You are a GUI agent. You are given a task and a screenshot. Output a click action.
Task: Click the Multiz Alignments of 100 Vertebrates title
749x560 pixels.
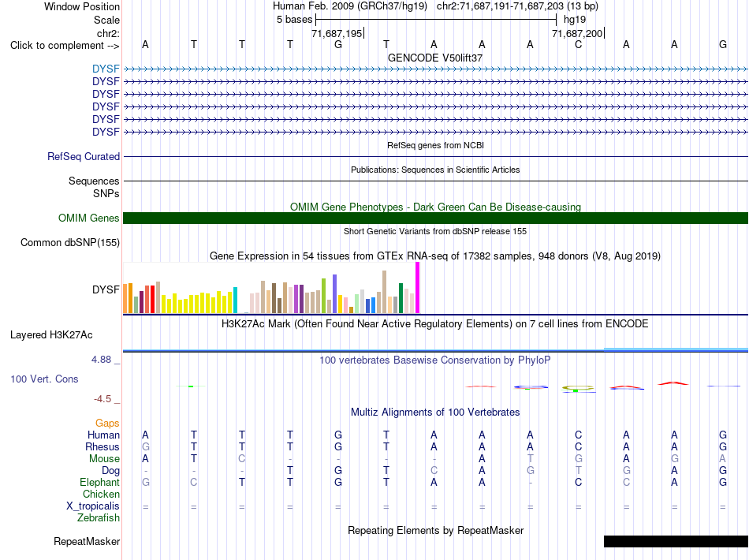click(435, 412)
